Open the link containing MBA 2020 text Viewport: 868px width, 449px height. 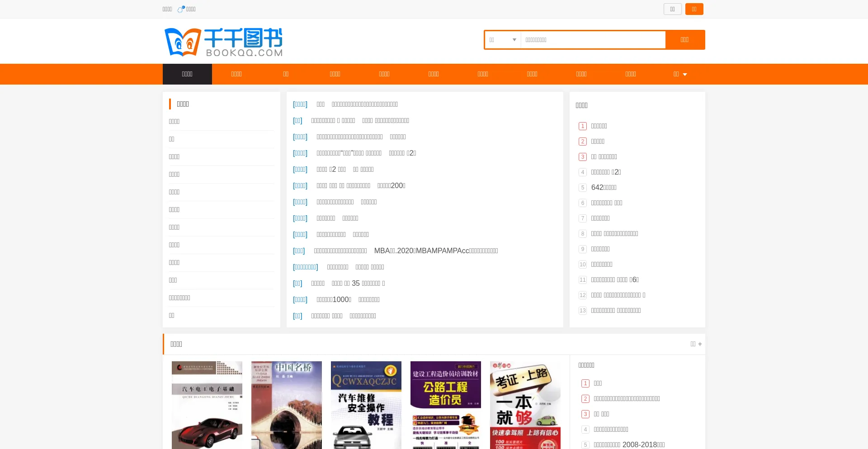click(436, 251)
